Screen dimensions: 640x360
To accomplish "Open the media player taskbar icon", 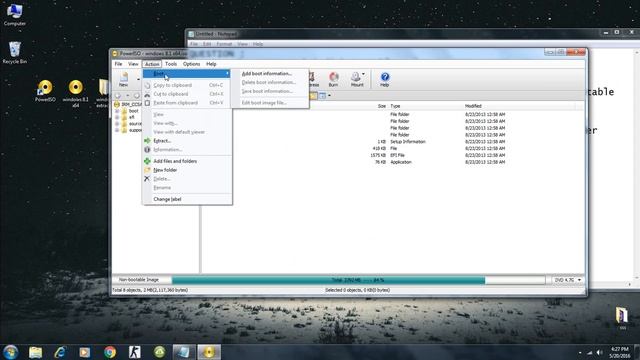I will click(84, 352).
